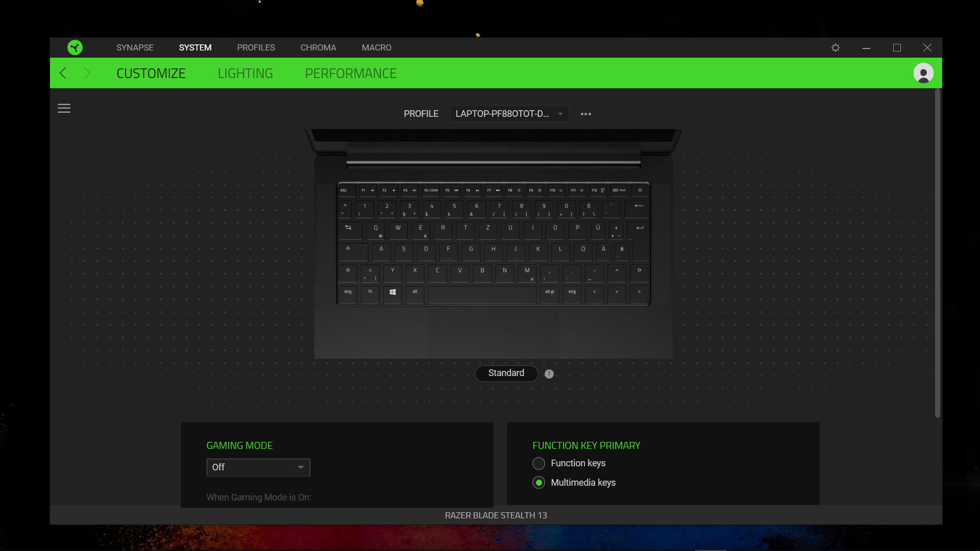Image resolution: width=980 pixels, height=551 pixels.
Task: Select the F6 play/pause key
Action: click(473, 191)
